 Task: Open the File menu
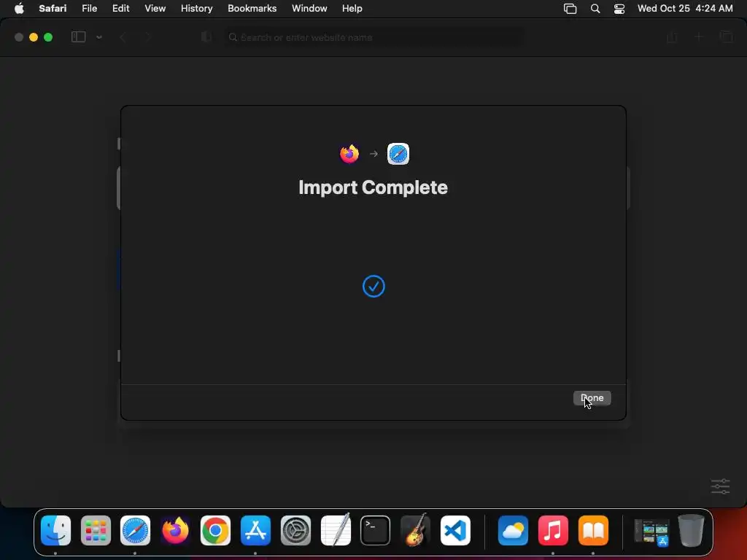(89, 9)
